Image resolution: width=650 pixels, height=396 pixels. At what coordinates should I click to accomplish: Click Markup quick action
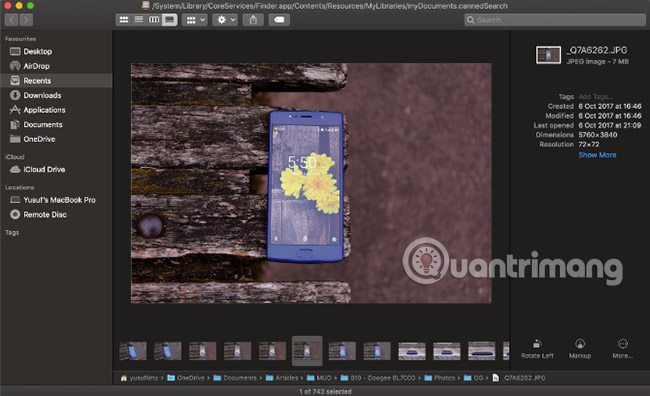click(x=580, y=349)
